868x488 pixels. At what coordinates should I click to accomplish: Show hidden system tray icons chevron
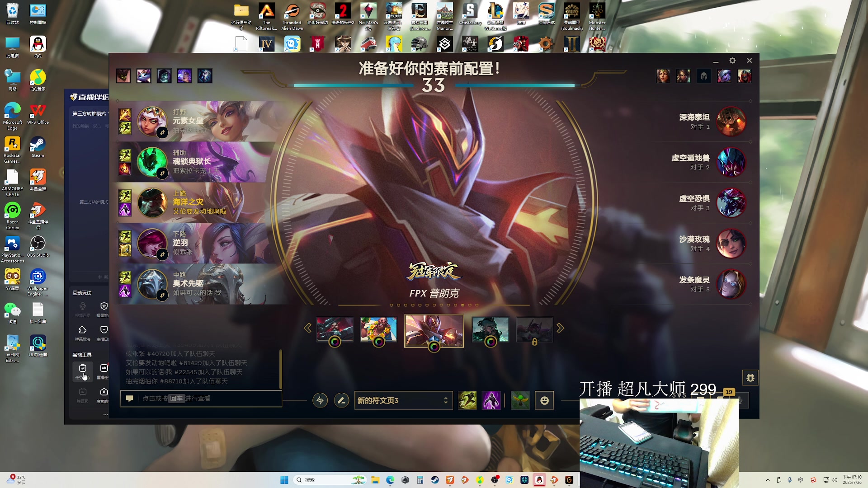point(768,480)
